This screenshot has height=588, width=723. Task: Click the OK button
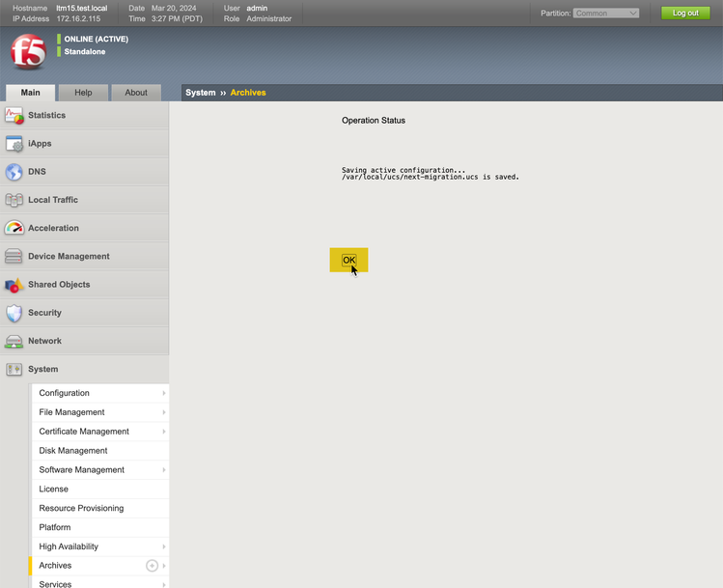[349, 260]
